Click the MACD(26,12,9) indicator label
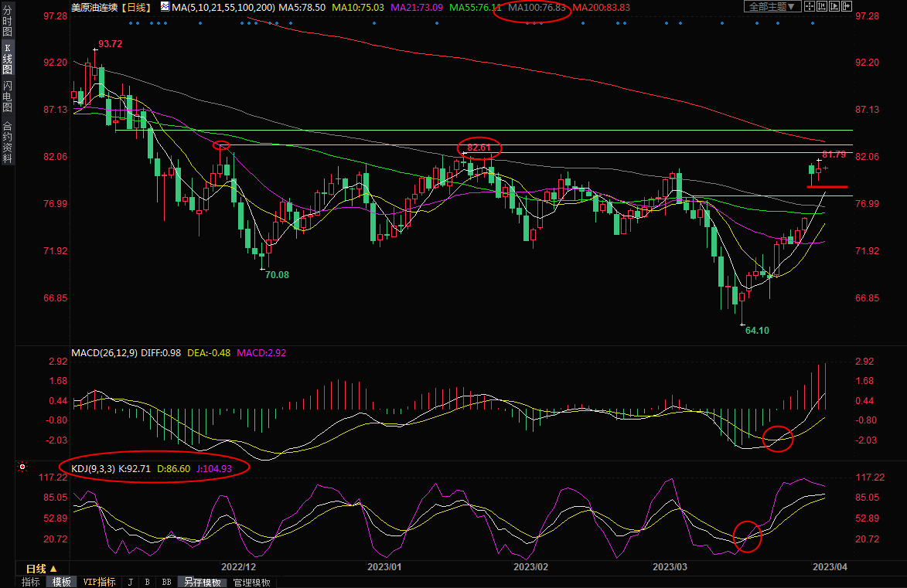907x588 pixels. (x=104, y=353)
